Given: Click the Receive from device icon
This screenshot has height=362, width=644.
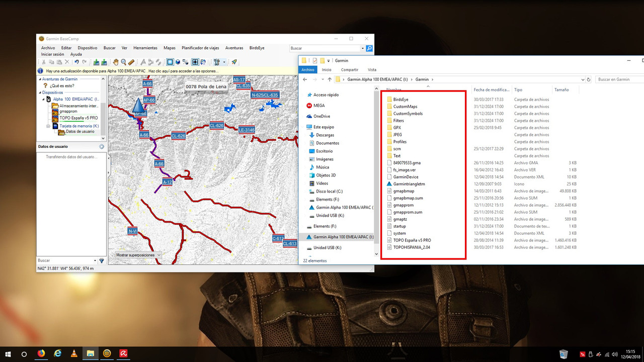Looking at the screenshot, I should 104,62.
